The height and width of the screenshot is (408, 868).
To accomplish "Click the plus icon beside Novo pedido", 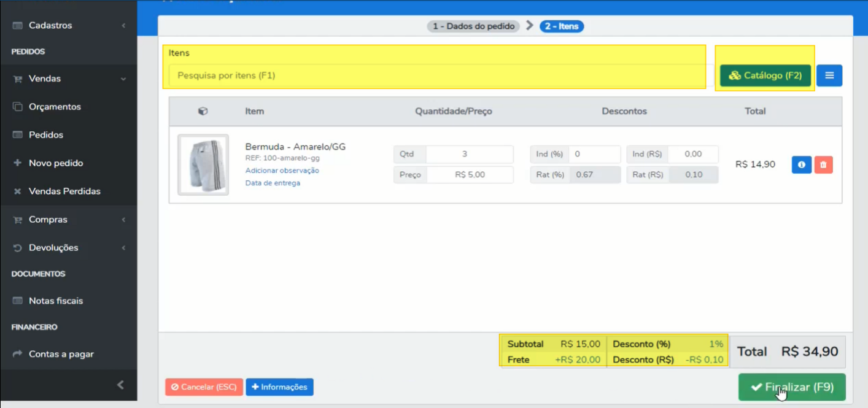I will 17,163.
